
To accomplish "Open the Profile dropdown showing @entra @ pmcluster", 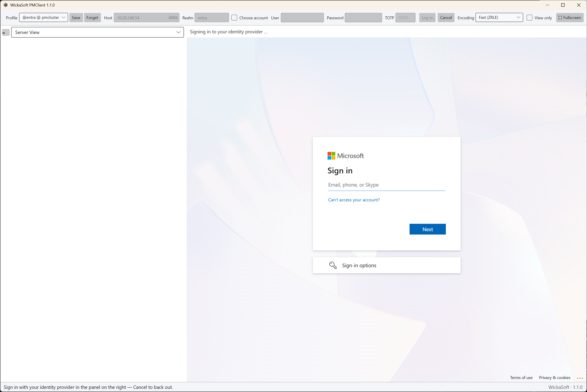I will (x=43, y=17).
